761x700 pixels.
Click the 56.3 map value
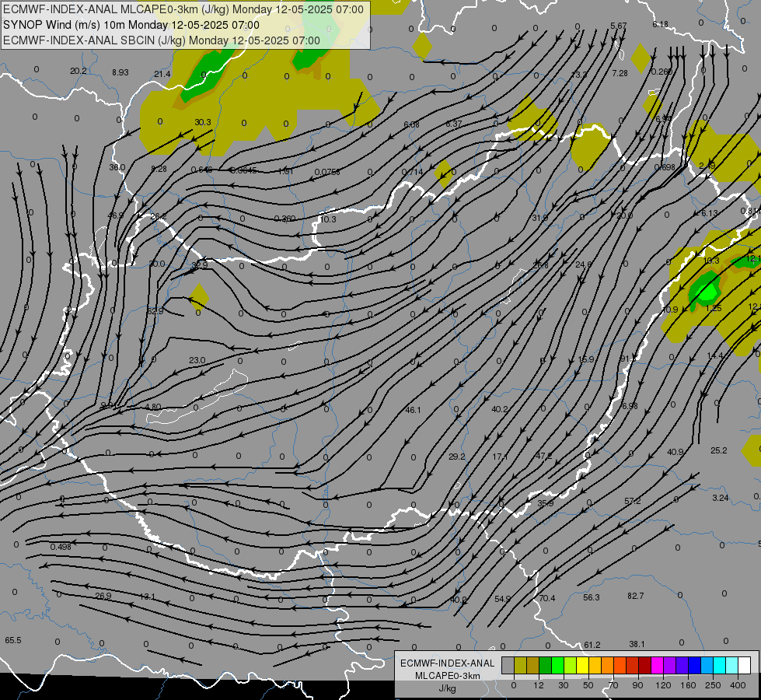(591, 597)
